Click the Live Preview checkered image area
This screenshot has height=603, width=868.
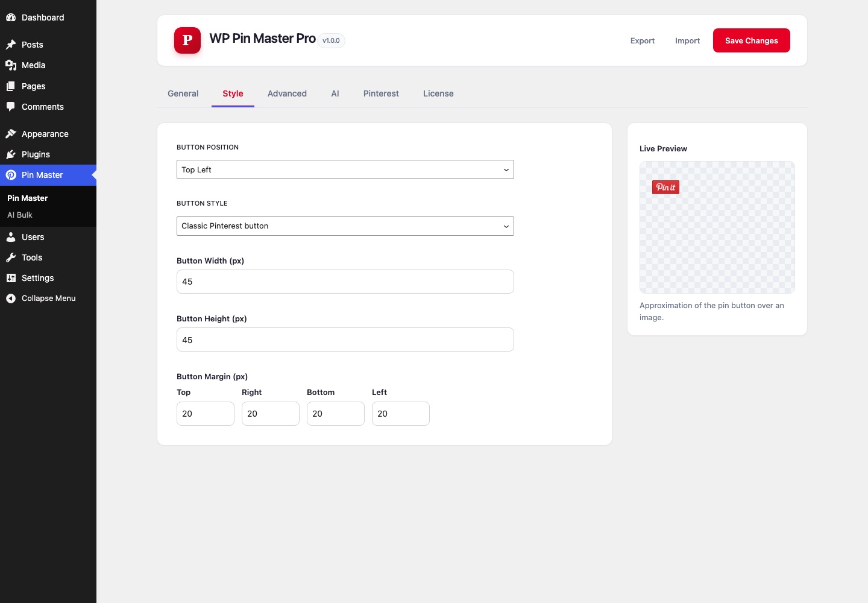(717, 227)
